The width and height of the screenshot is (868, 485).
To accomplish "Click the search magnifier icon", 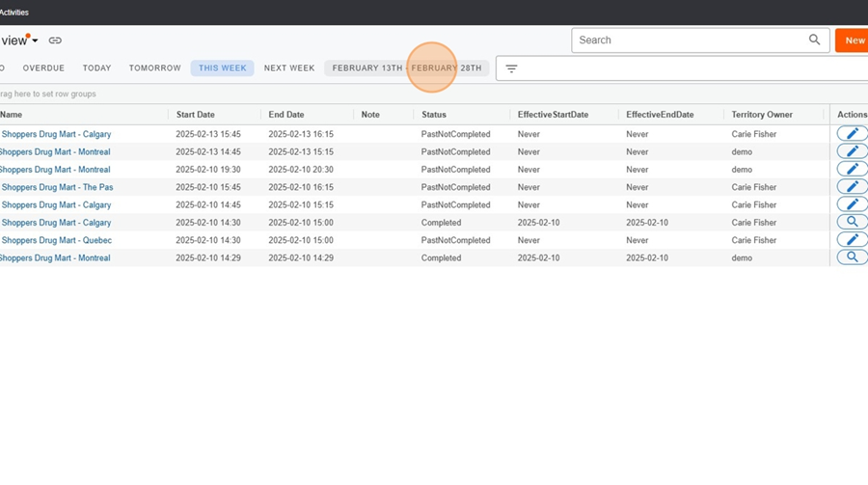I will point(814,40).
